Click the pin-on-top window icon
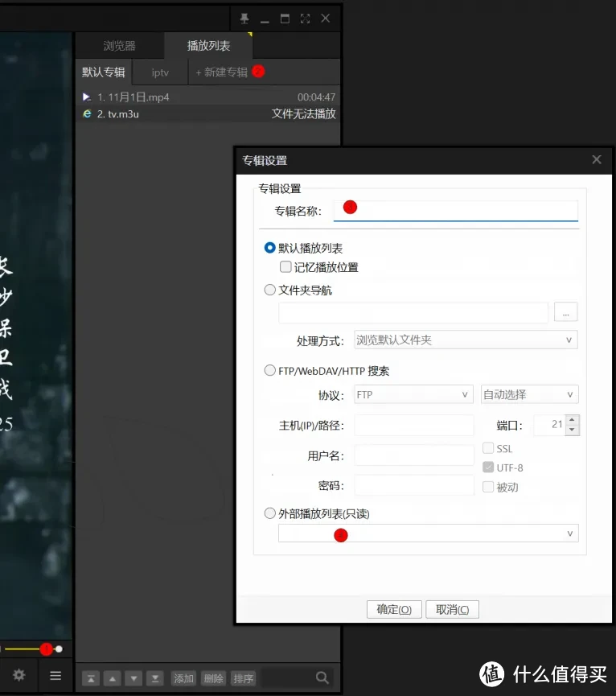The width and height of the screenshot is (616, 696). click(x=244, y=19)
